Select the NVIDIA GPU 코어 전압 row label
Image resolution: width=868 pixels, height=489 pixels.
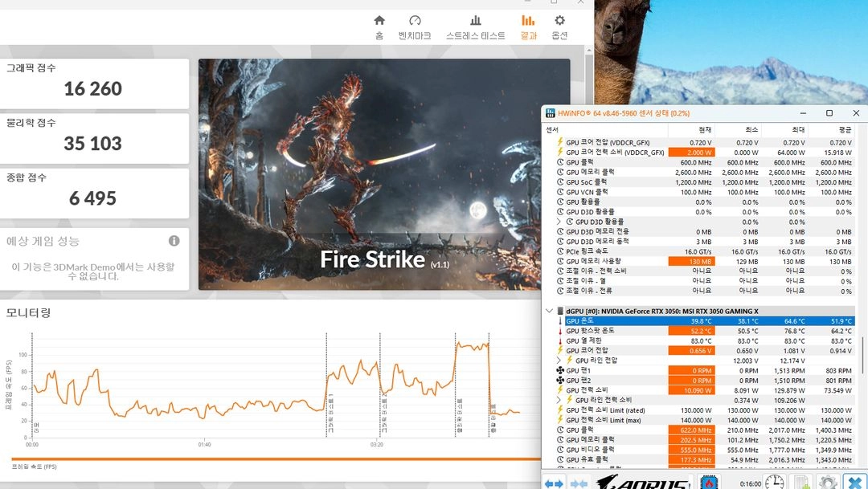pos(587,350)
